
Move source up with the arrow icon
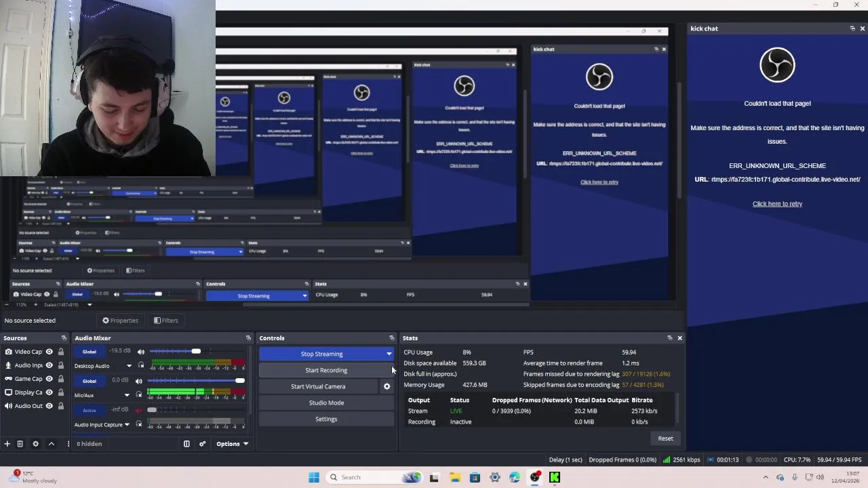click(51, 444)
